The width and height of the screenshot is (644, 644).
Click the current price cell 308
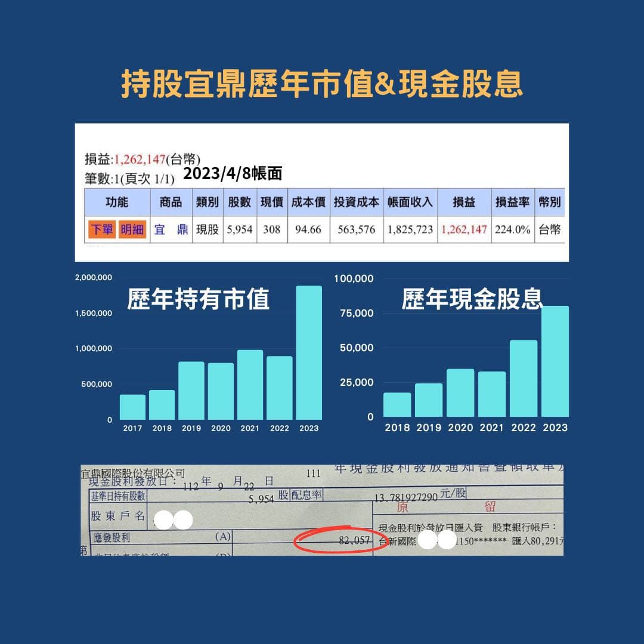tap(272, 230)
